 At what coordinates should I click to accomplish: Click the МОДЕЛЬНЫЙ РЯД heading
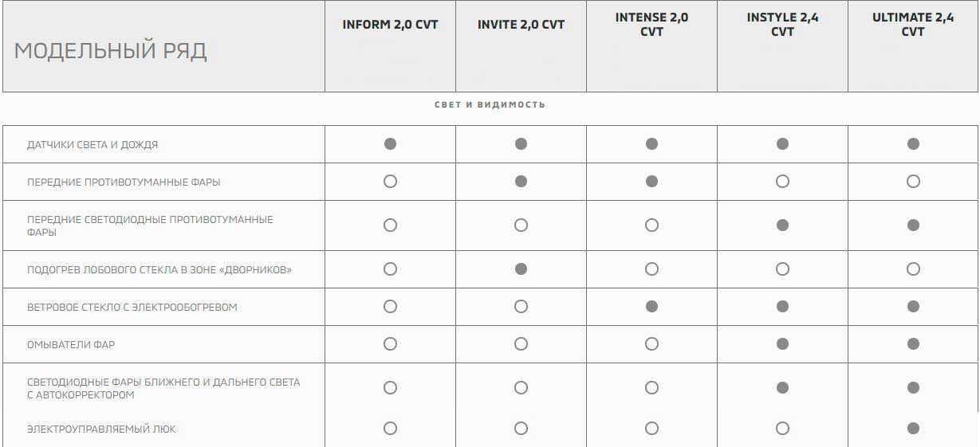coord(111,51)
